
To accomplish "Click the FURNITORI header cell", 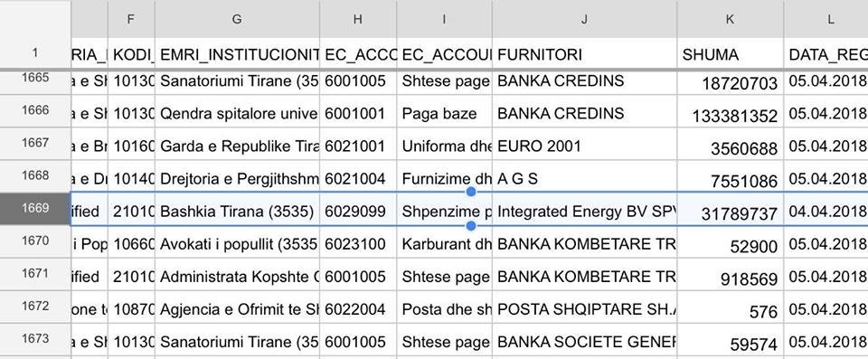I will pos(585,54).
